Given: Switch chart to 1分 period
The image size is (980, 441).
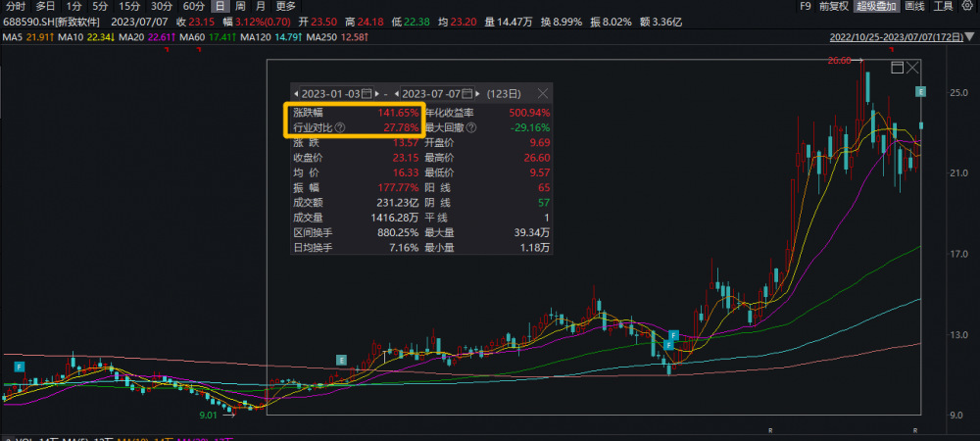Looking at the screenshot, I should (x=73, y=6).
